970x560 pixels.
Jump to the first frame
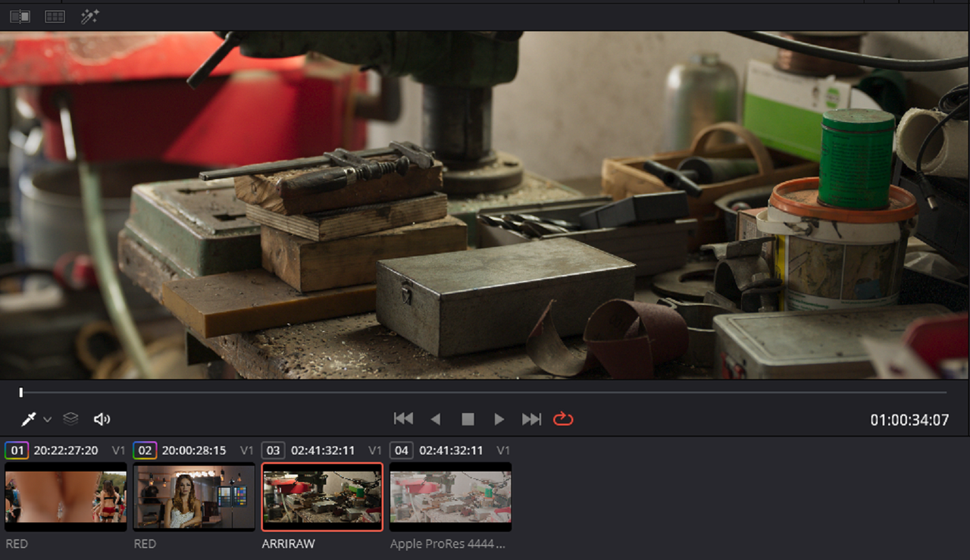pos(403,418)
